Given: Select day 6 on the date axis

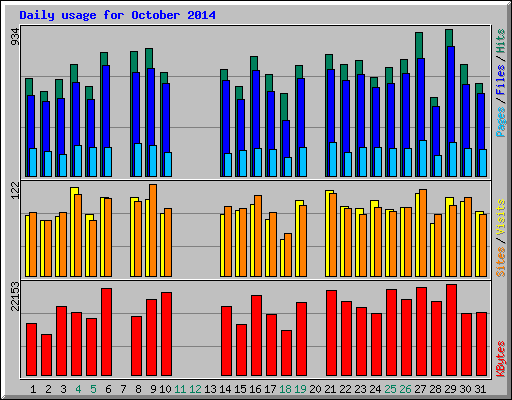Looking at the screenshot, I should tap(108, 389).
